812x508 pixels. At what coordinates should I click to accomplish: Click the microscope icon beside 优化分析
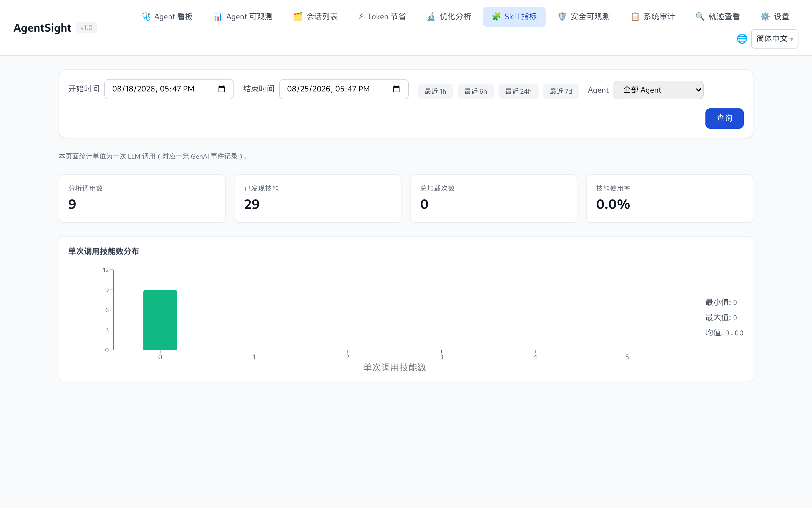point(431,16)
